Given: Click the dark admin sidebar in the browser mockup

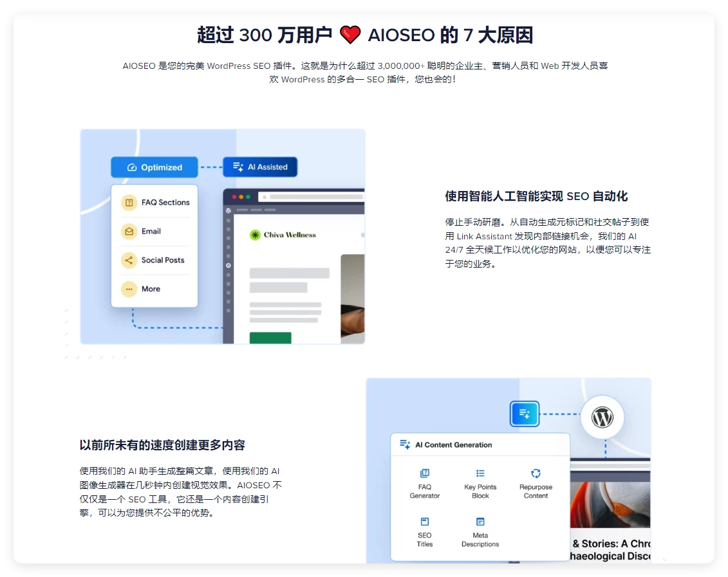Looking at the screenshot, I should (x=229, y=270).
